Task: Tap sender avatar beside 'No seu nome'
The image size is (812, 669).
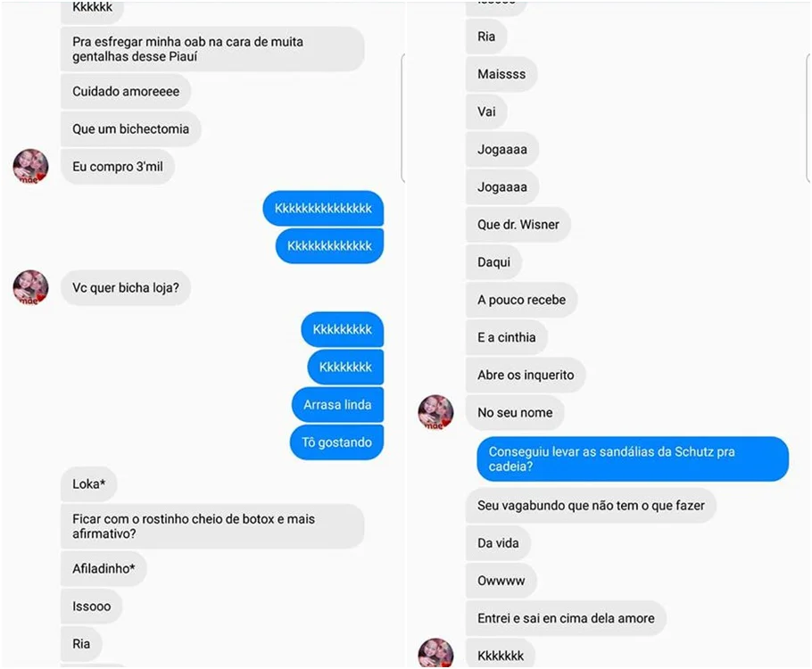Action: point(435,413)
